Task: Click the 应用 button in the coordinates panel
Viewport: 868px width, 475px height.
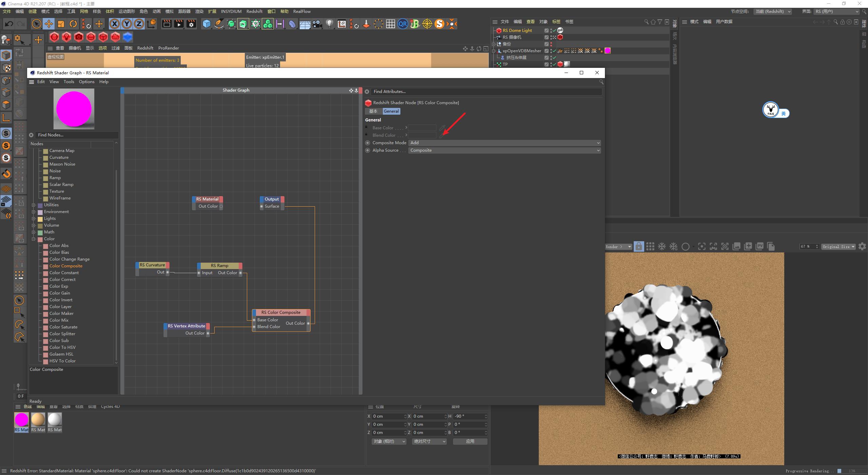Action: click(470, 441)
